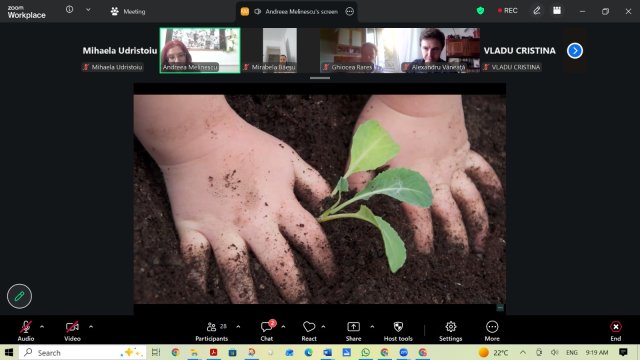Click the taskbar Search box

(83, 352)
